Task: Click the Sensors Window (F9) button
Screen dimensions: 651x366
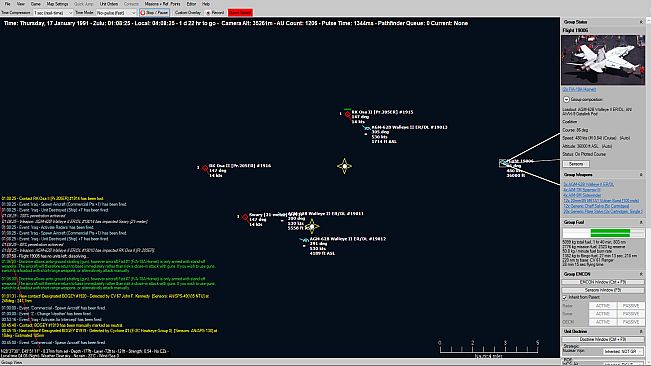Action: pos(603,290)
